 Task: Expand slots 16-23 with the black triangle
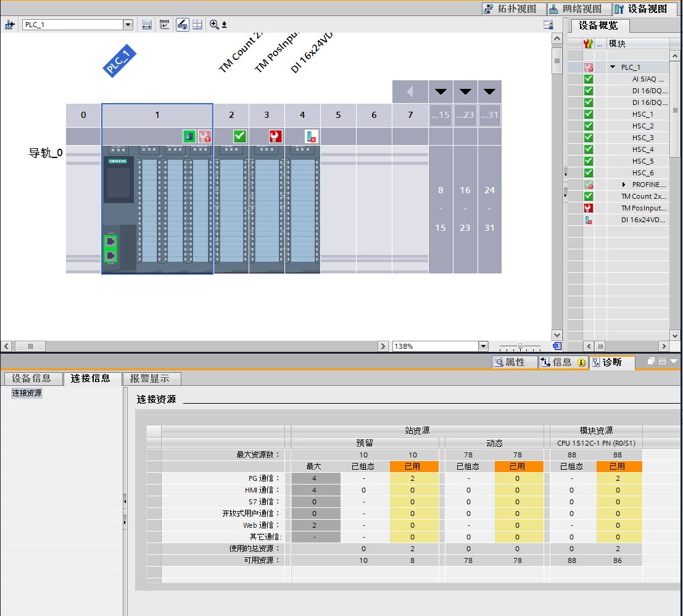[x=465, y=91]
